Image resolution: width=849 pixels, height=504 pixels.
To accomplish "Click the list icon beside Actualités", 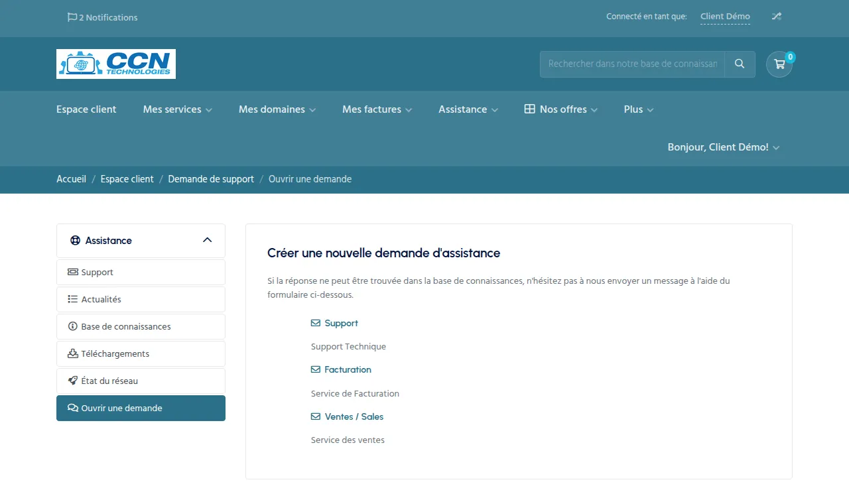I will pos(73,299).
